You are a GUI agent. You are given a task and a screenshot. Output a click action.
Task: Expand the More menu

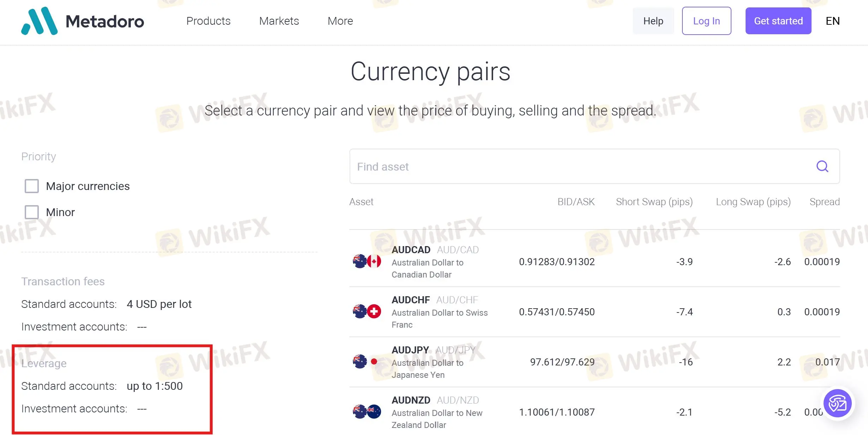340,21
